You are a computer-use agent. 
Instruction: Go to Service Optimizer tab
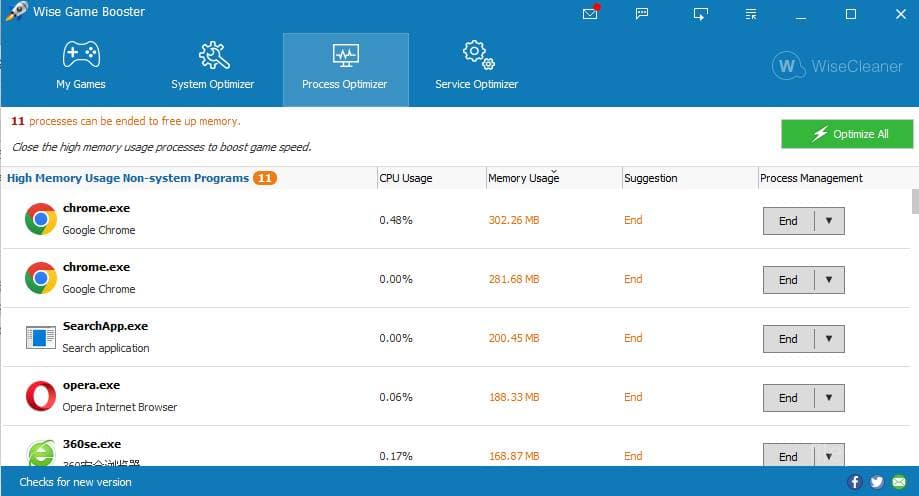pos(476,68)
